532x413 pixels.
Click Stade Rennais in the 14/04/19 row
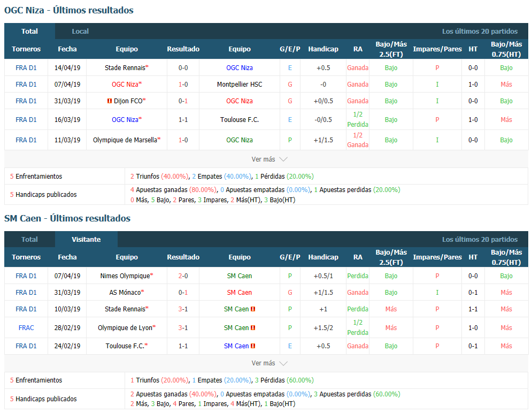125,68
